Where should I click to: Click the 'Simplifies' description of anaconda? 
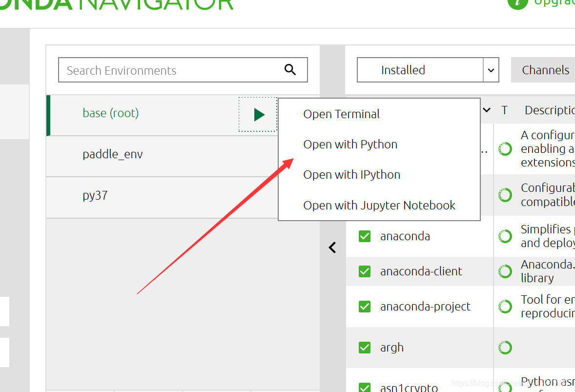click(x=548, y=236)
